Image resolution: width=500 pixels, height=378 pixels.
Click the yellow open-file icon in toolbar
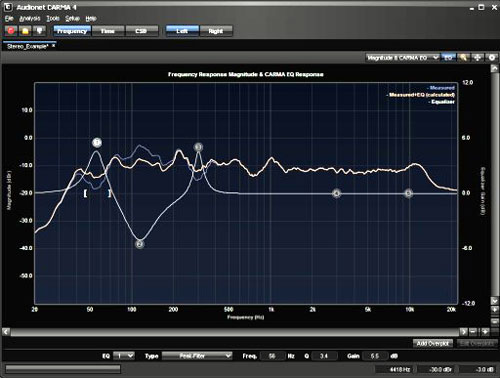point(25,31)
